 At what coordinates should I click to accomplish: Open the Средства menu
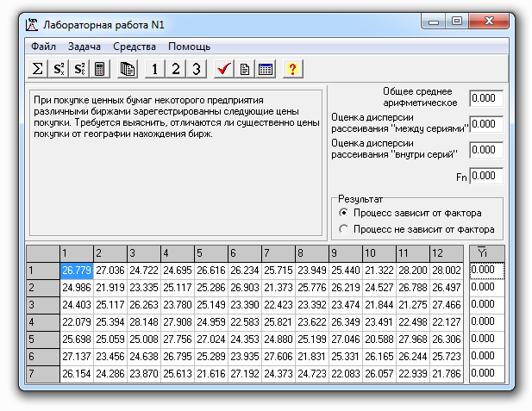pos(135,47)
